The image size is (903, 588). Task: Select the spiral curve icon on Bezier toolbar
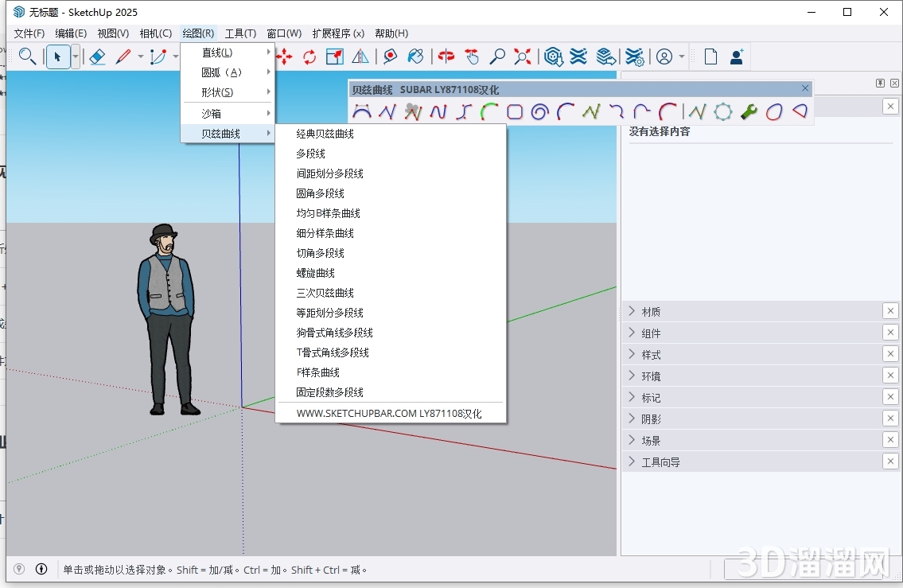[539, 111]
